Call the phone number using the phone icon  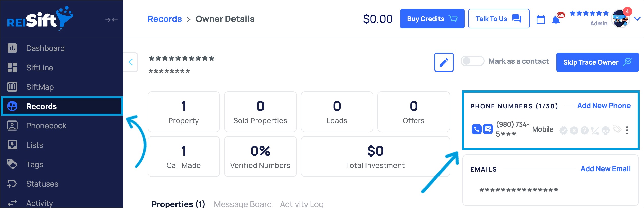476,129
